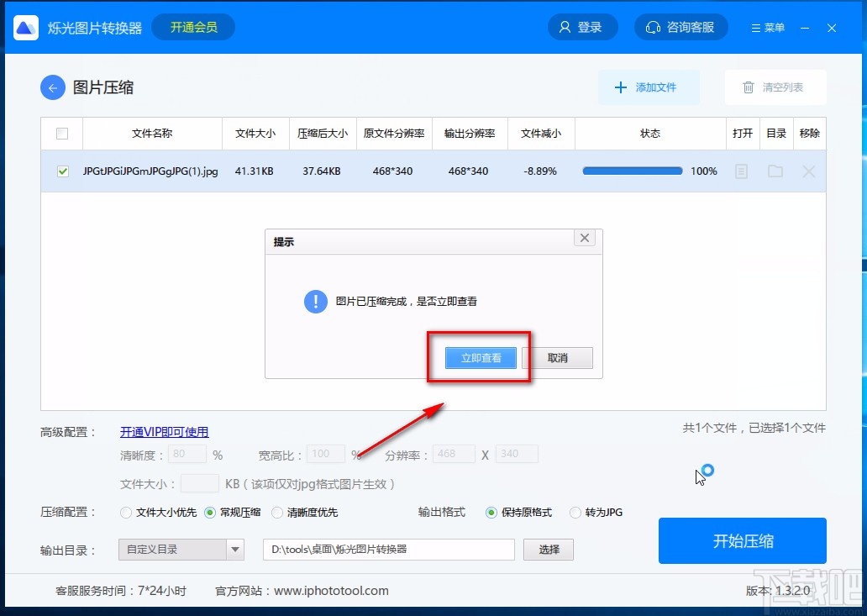This screenshot has height=616, width=867.
Task: Click the person icon to log in
Action: point(565,27)
